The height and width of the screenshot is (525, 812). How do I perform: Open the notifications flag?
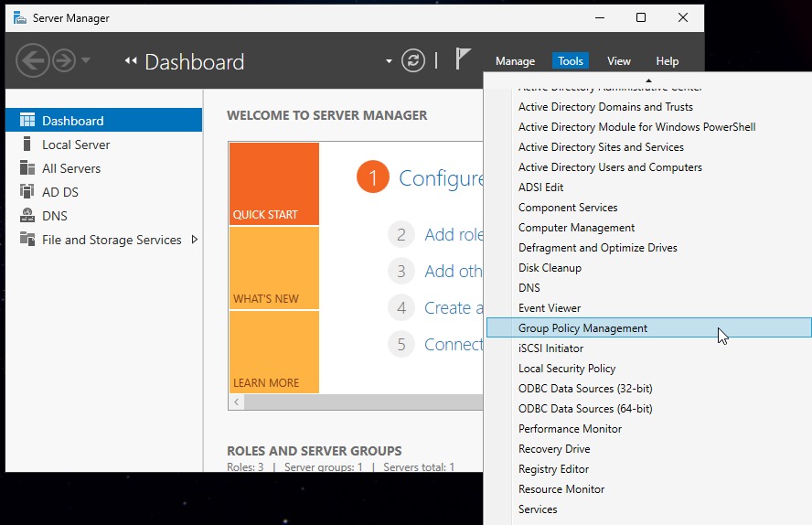coord(463,59)
